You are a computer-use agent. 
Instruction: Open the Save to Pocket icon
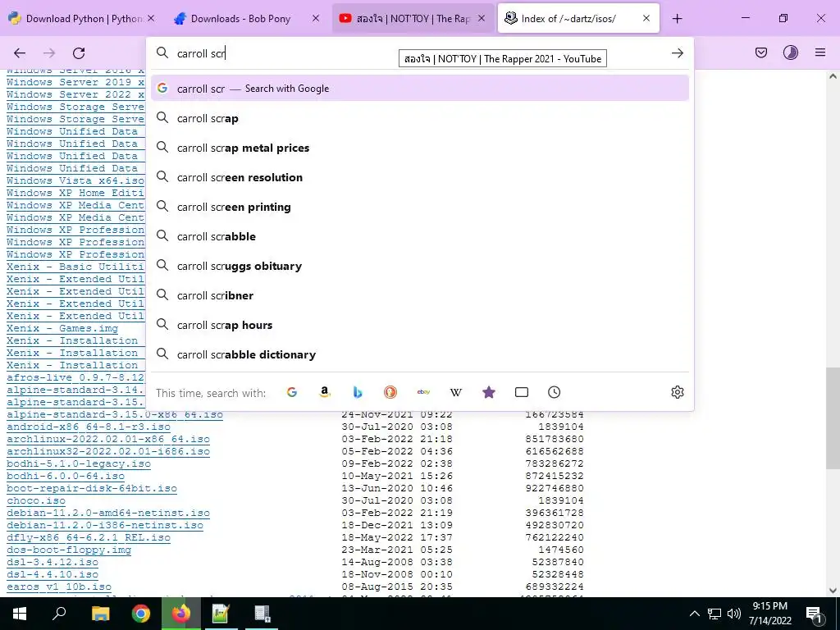click(760, 52)
